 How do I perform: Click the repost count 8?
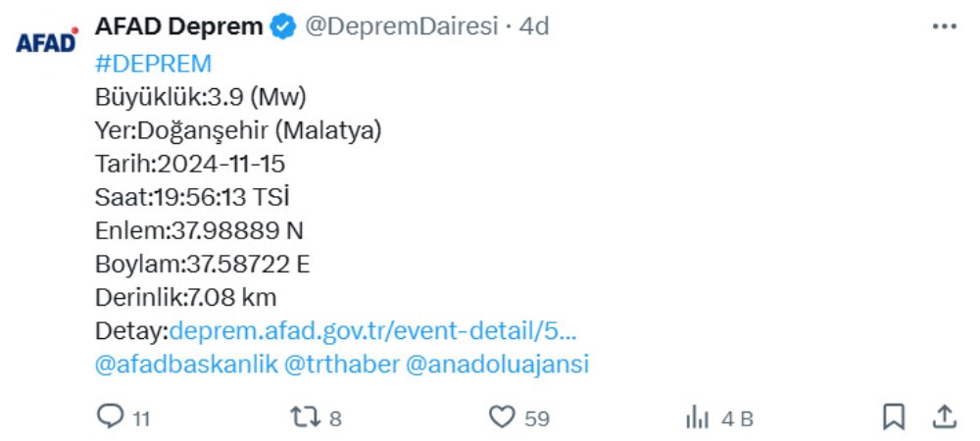coord(335,418)
